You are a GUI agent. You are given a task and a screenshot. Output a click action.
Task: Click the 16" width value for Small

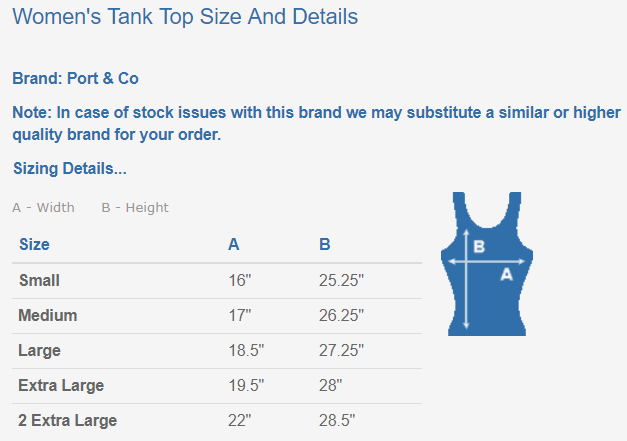pyautogui.click(x=239, y=281)
